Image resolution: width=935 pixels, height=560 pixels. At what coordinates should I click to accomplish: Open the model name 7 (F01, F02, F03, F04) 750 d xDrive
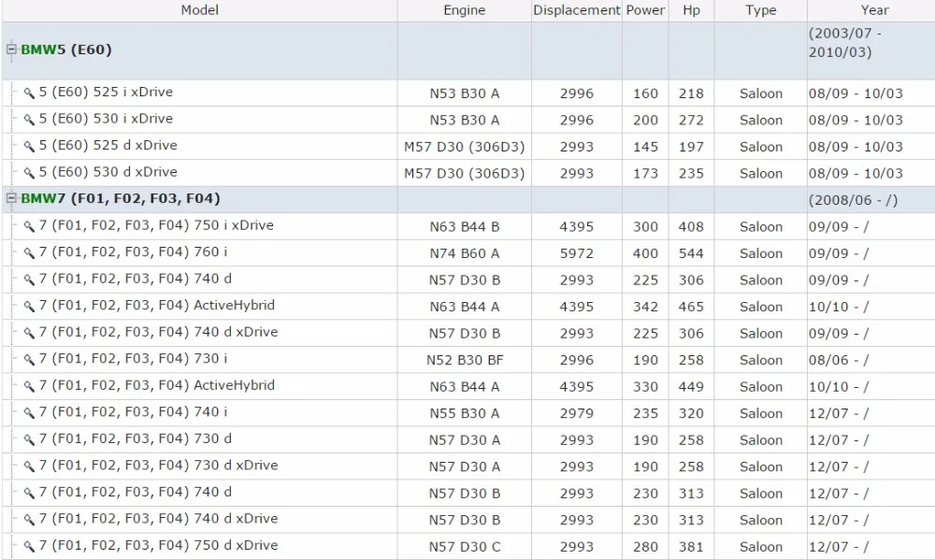[x=159, y=546]
